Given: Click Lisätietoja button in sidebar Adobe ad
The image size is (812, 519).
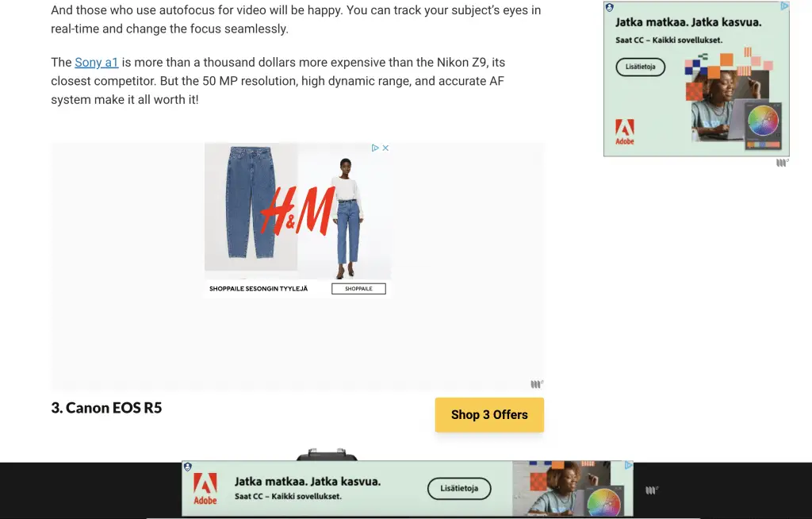Looking at the screenshot, I should 641,67.
